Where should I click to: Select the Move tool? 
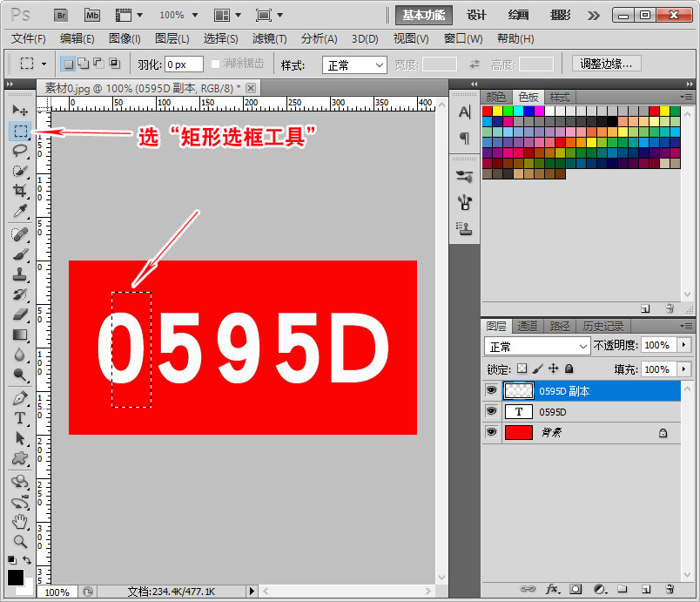20,110
